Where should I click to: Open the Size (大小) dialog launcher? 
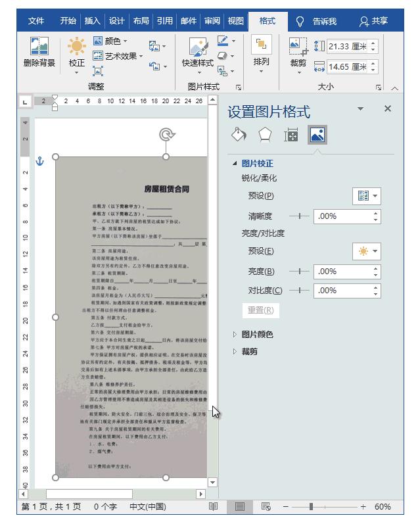pyautogui.click(x=378, y=87)
